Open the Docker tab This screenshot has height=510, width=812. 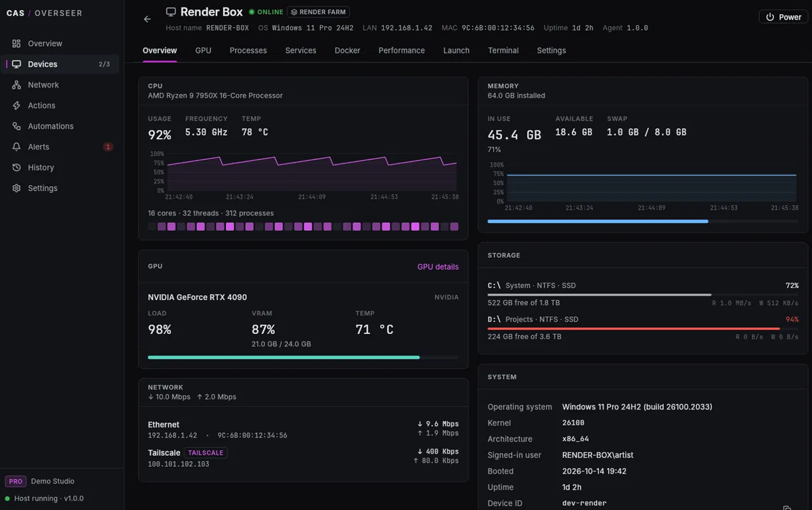click(347, 51)
